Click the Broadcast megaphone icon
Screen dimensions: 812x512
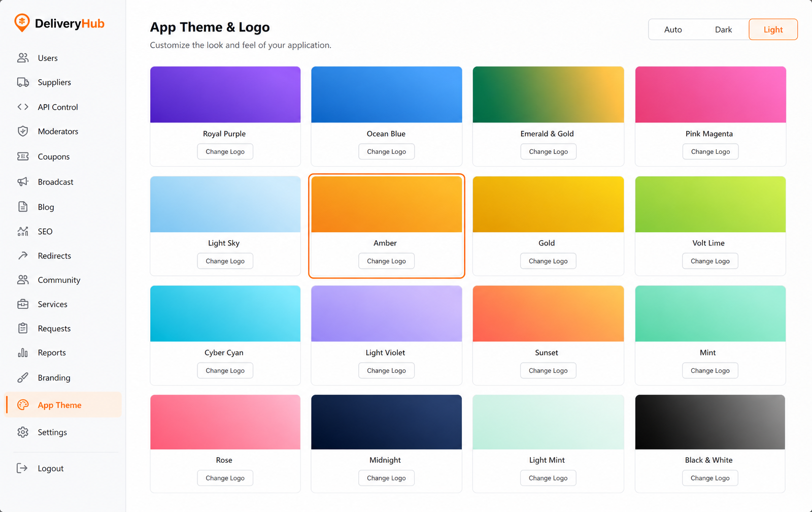(23, 182)
